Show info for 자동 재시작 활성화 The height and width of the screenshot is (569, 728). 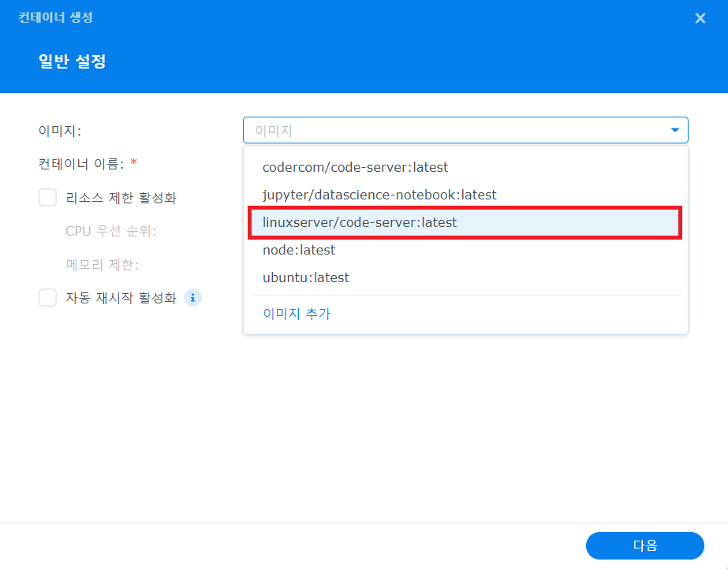(x=192, y=298)
